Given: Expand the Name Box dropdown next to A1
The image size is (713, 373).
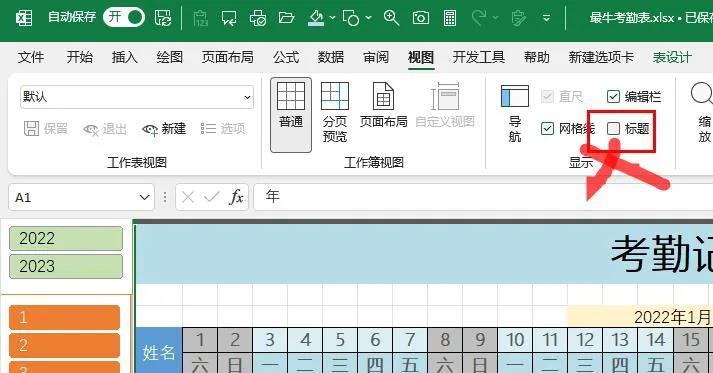Looking at the screenshot, I should (144, 197).
